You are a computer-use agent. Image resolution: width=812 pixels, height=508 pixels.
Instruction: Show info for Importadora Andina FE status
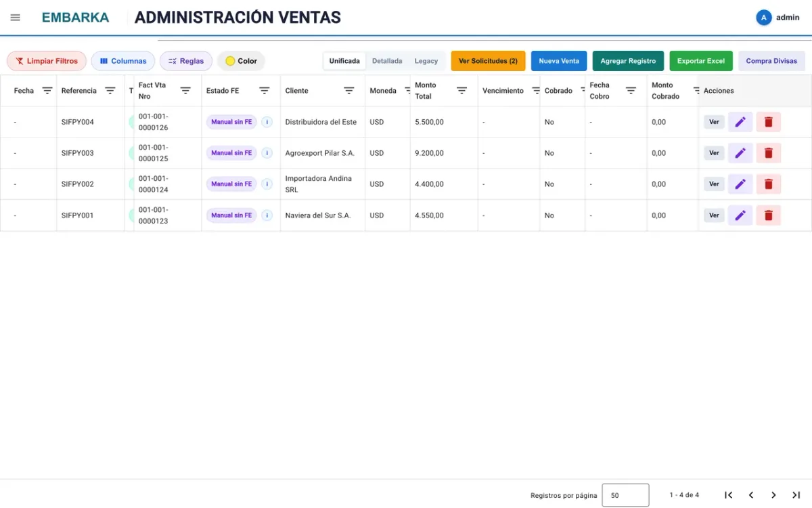pos(267,184)
